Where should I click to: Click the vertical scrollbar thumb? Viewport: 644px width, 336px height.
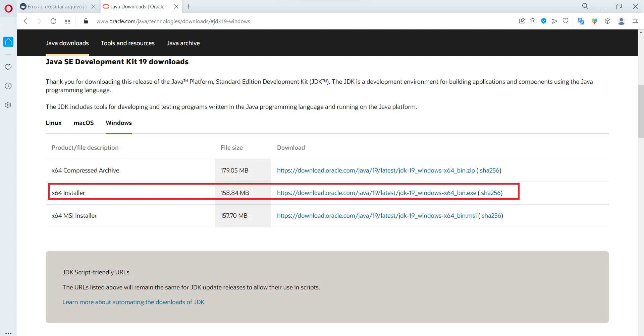point(641,111)
